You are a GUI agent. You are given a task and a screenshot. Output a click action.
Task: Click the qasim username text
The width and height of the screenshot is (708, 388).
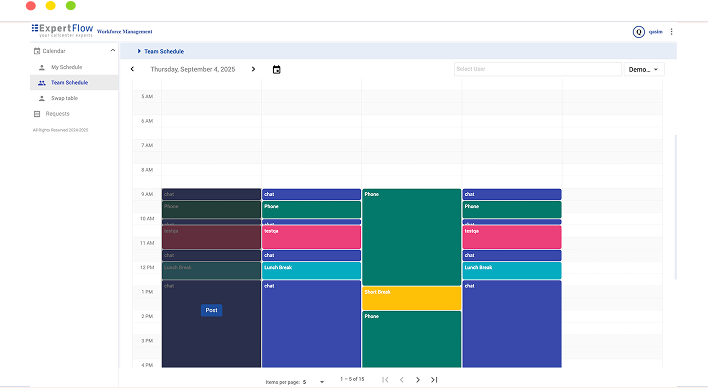pos(656,32)
